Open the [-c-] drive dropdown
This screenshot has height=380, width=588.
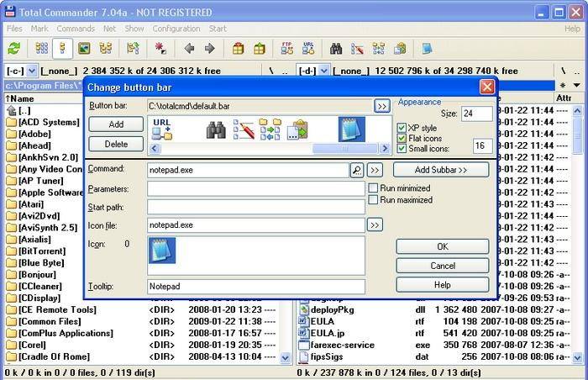pyautogui.click(x=32, y=71)
